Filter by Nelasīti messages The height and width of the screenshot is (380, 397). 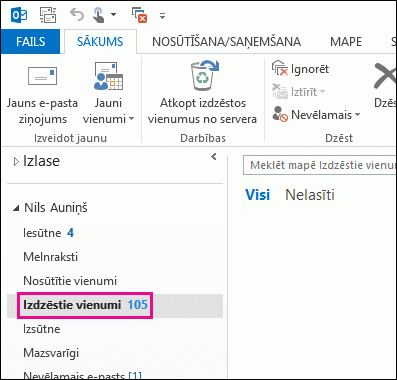pyautogui.click(x=310, y=195)
